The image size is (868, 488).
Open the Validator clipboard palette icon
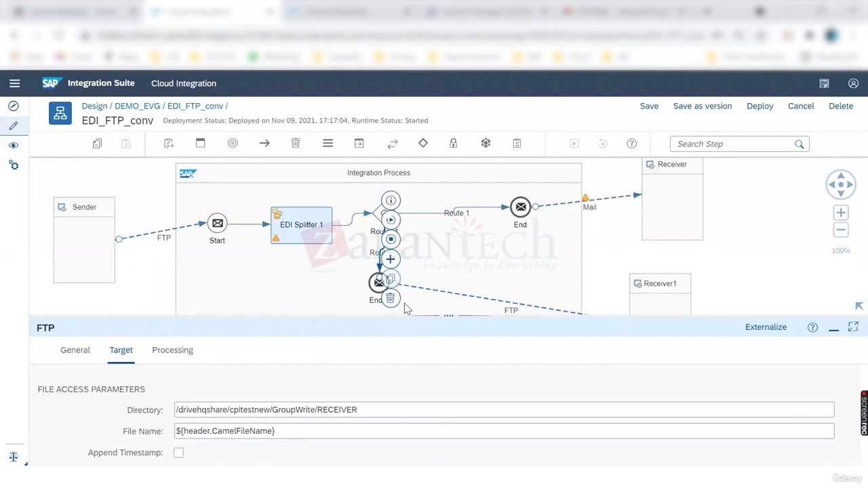point(517,144)
